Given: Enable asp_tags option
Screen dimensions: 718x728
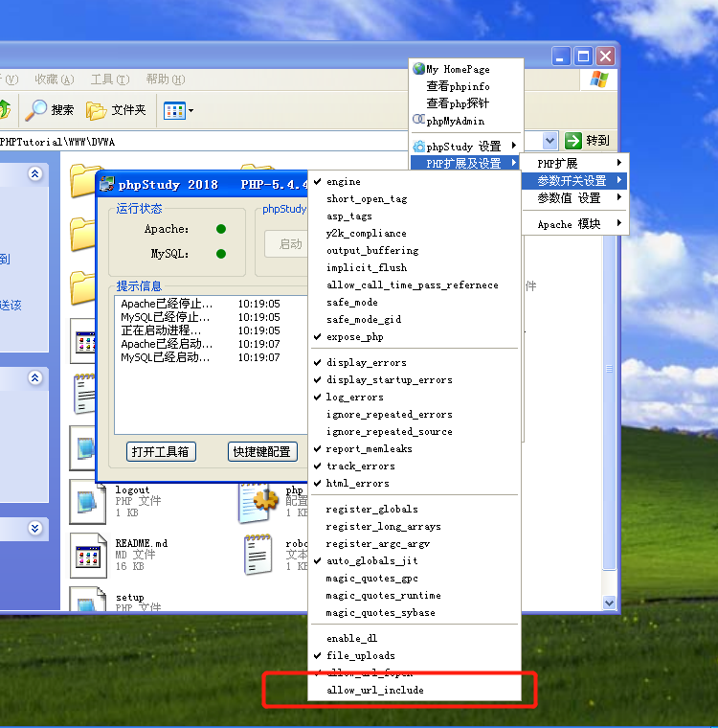Looking at the screenshot, I should pos(415,216).
